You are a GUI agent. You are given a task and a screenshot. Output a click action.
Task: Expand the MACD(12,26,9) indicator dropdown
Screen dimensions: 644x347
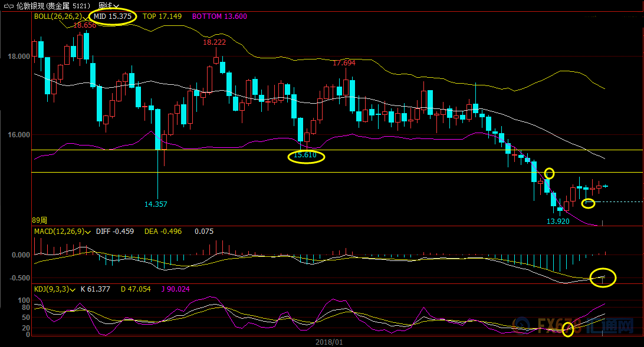click(x=88, y=232)
